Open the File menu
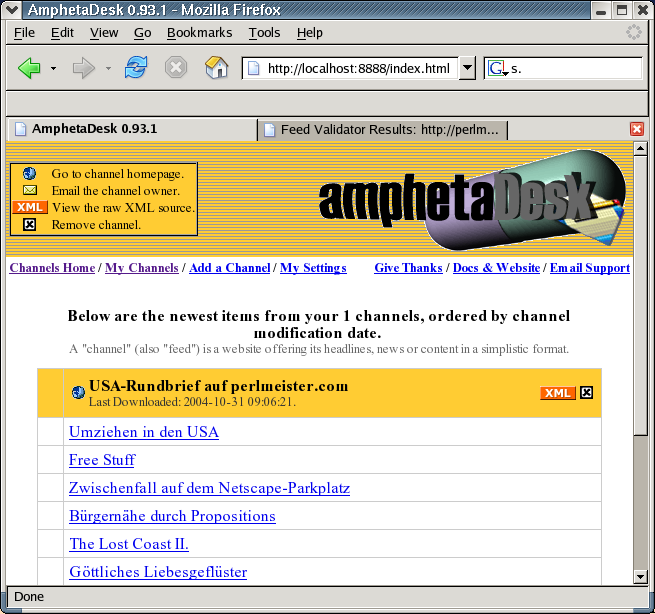The height and width of the screenshot is (614, 655). pos(24,33)
